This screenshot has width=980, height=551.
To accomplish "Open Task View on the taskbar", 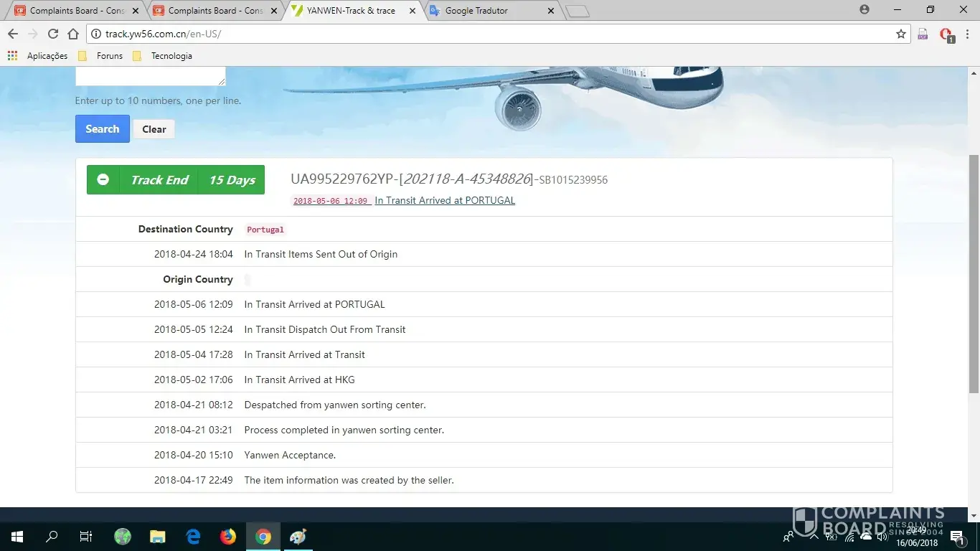I will click(86, 537).
